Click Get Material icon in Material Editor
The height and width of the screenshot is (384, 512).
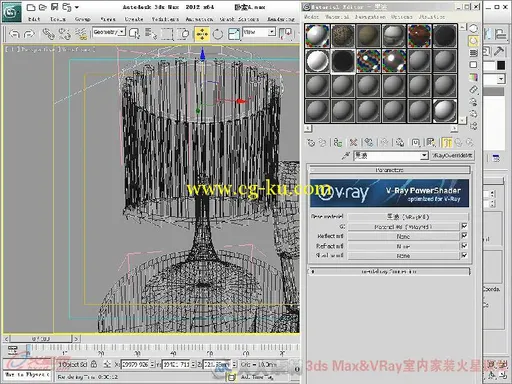click(311, 143)
